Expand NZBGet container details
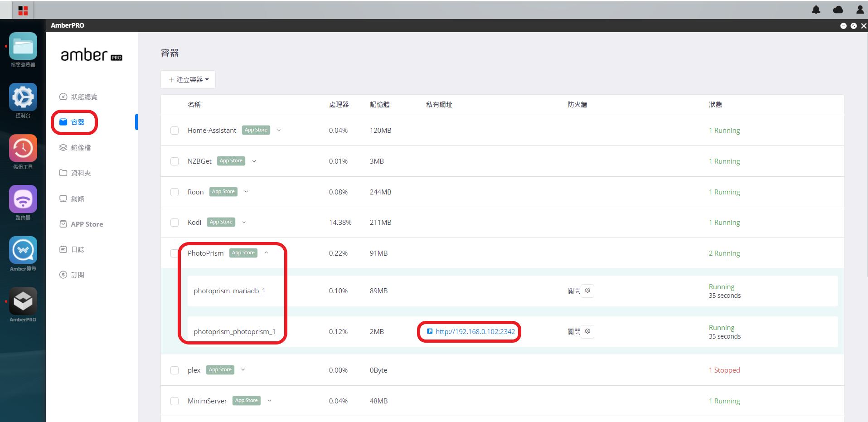This screenshot has height=422, width=868. [254, 161]
